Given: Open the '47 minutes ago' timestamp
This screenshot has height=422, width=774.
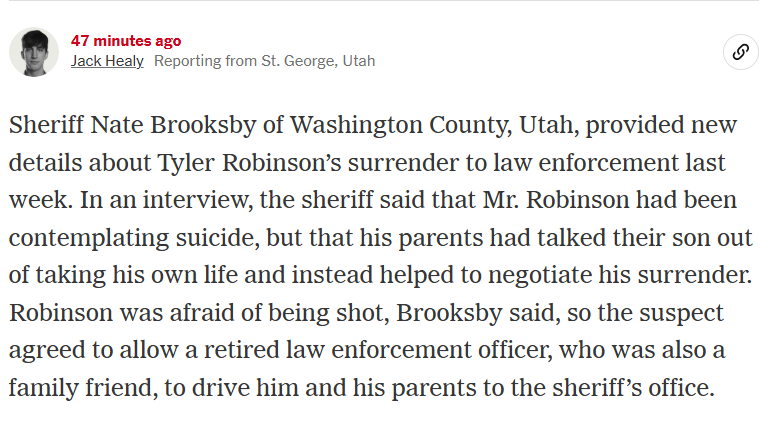Looking at the screenshot, I should tap(126, 40).
